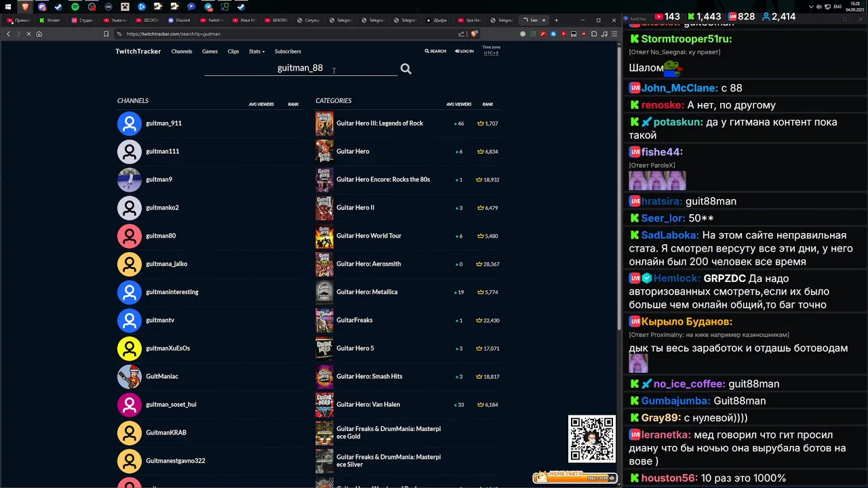Click the Windows Start button

[8, 7]
